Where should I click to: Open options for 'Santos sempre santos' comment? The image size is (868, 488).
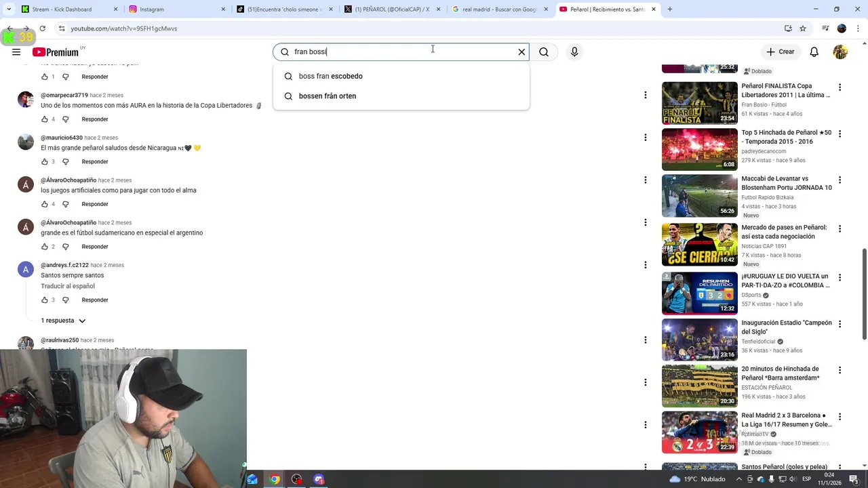645,265
